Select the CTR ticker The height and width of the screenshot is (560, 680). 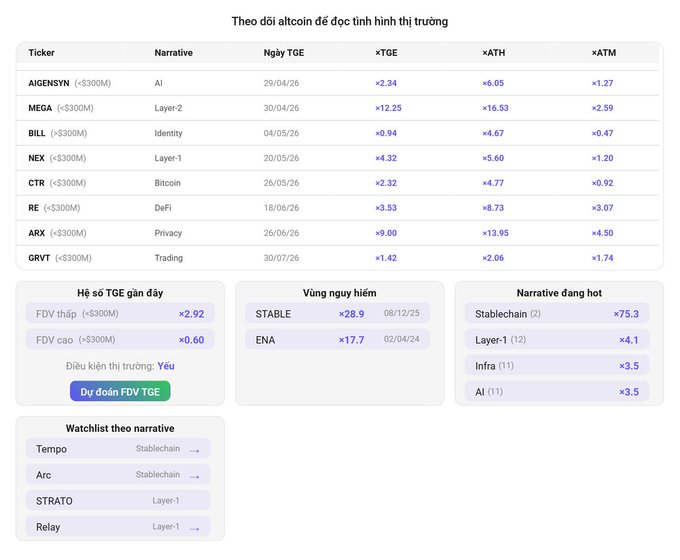tap(36, 183)
